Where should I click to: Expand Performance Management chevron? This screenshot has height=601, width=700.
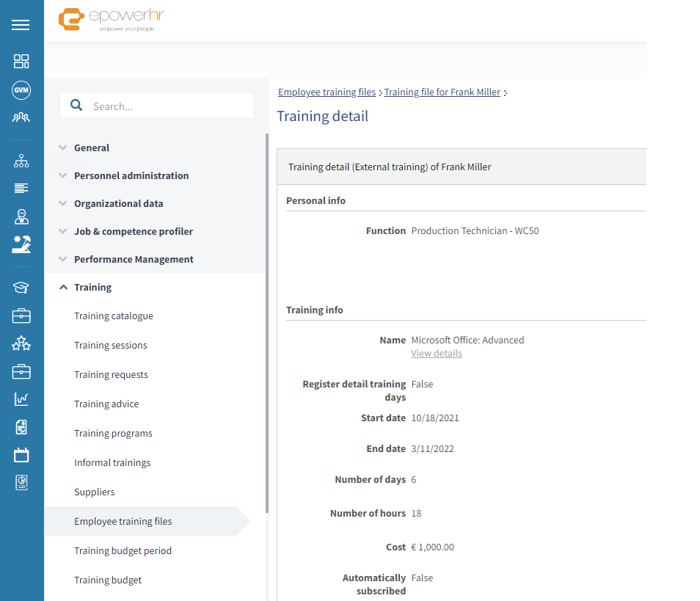(x=63, y=259)
